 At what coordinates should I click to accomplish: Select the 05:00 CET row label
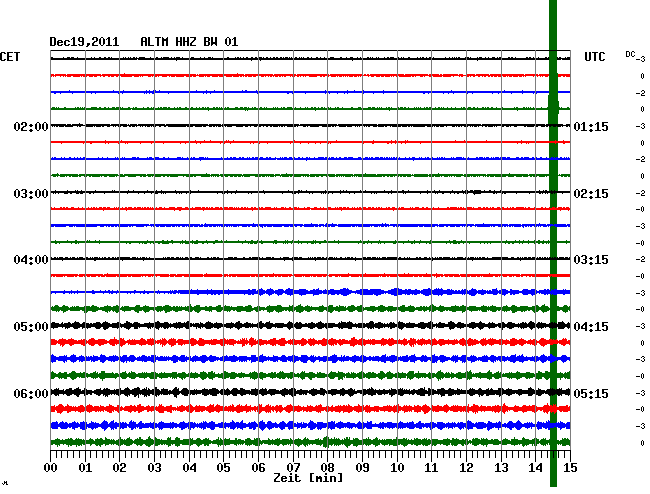coord(31,327)
